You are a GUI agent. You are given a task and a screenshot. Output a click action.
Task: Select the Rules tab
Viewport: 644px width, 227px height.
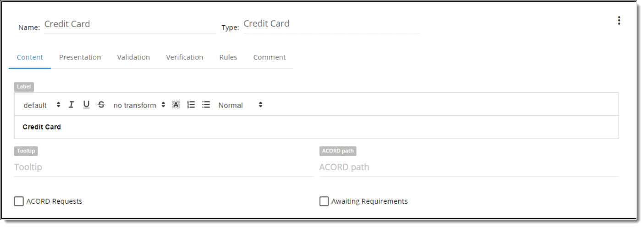228,57
